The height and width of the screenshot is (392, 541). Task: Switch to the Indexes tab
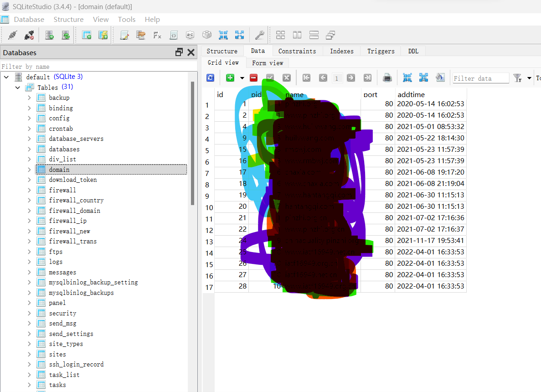[341, 51]
